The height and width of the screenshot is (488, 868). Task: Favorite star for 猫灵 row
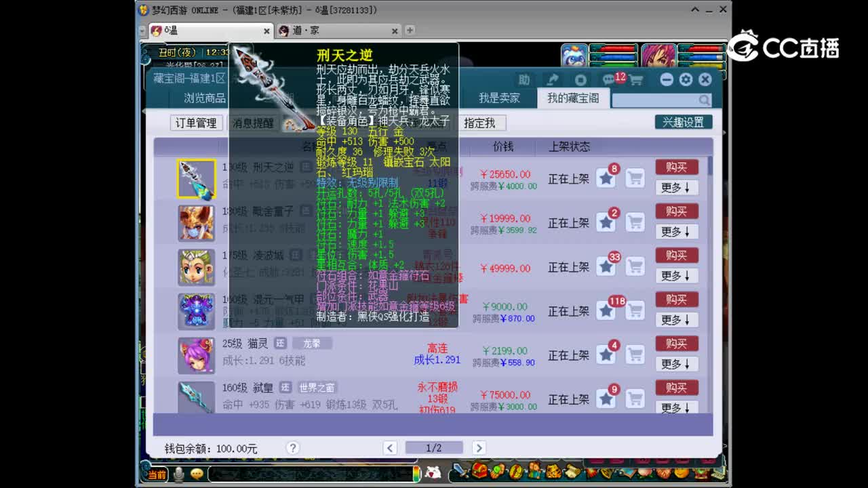606,355
